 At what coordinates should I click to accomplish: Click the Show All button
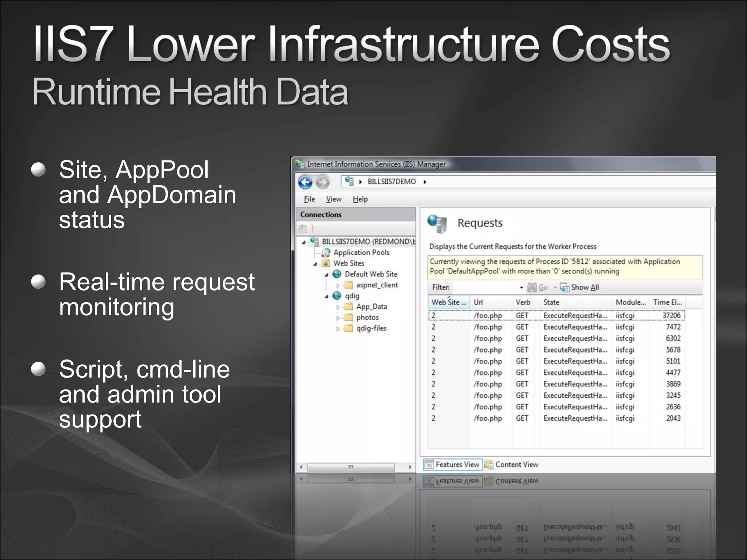[x=580, y=287]
